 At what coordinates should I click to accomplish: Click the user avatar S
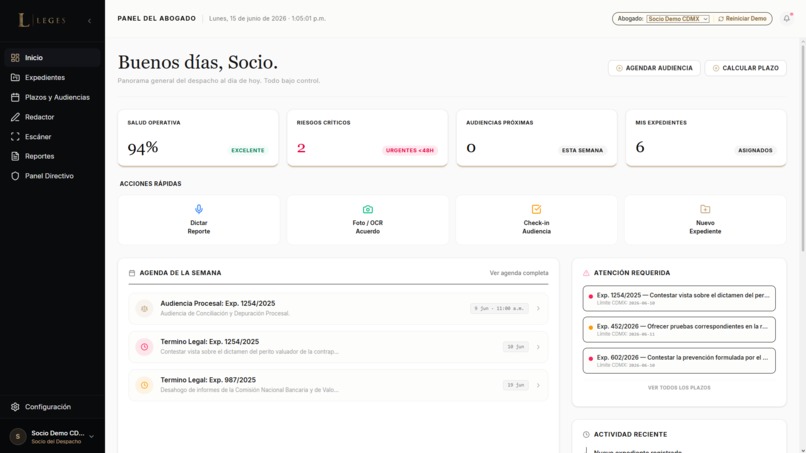click(18, 437)
